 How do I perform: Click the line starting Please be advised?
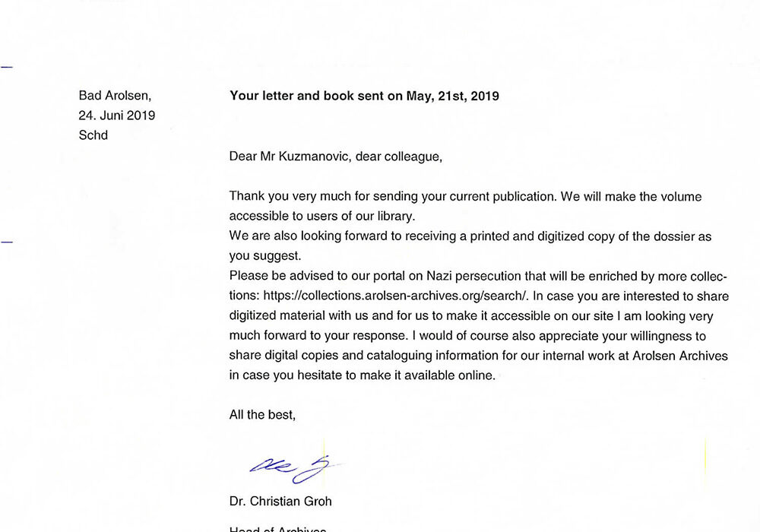click(x=478, y=277)
